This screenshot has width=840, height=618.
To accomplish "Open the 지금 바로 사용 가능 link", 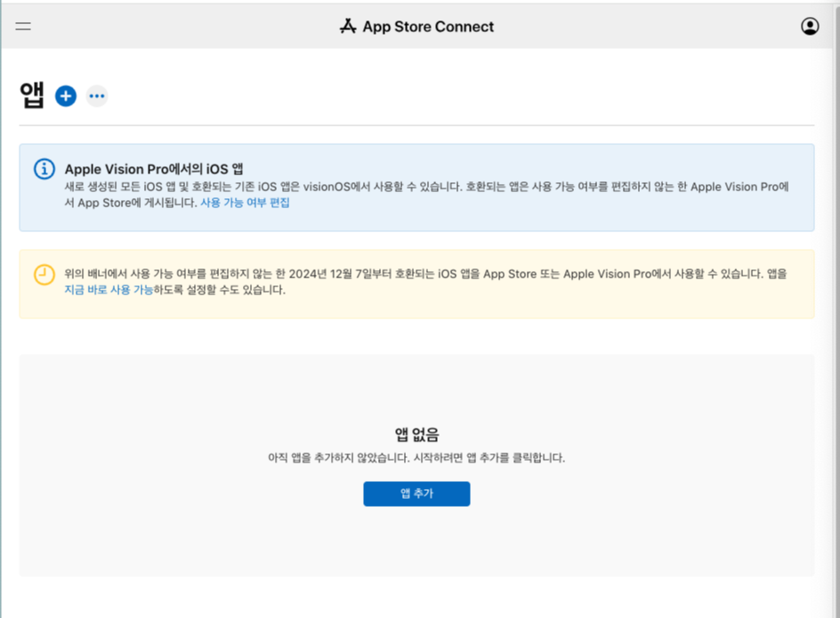I will click(109, 290).
